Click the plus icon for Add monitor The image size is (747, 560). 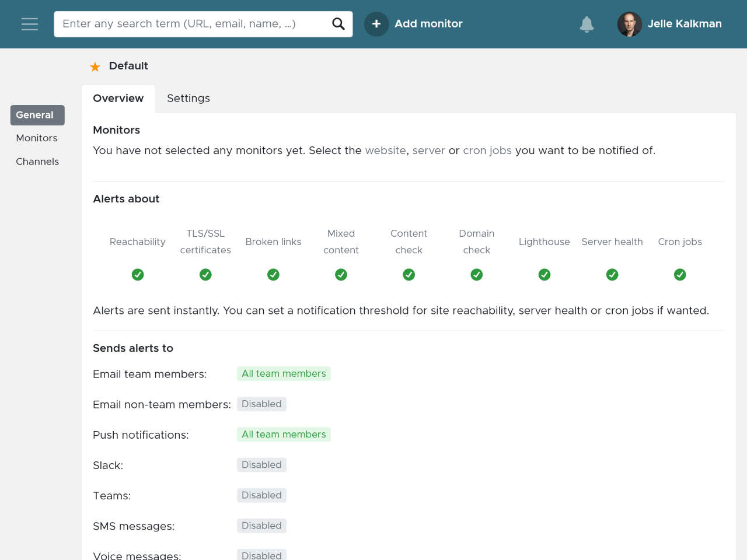click(x=376, y=24)
